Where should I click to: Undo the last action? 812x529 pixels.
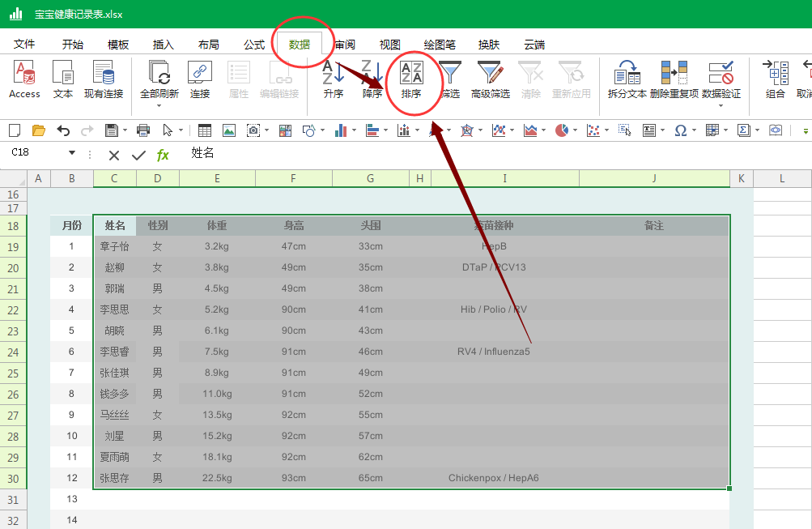click(63, 130)
